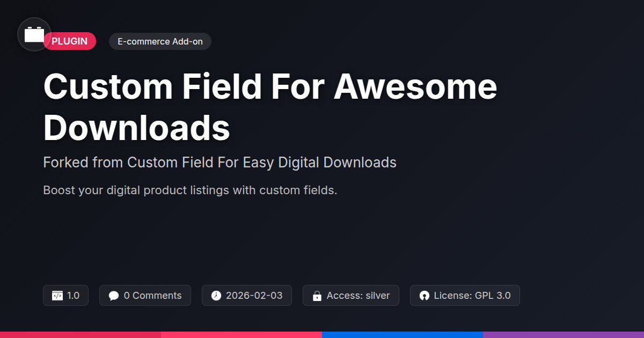Click the 1.0 version number text
The width and height of the screenshot is (644, 338).
point(73,296)
